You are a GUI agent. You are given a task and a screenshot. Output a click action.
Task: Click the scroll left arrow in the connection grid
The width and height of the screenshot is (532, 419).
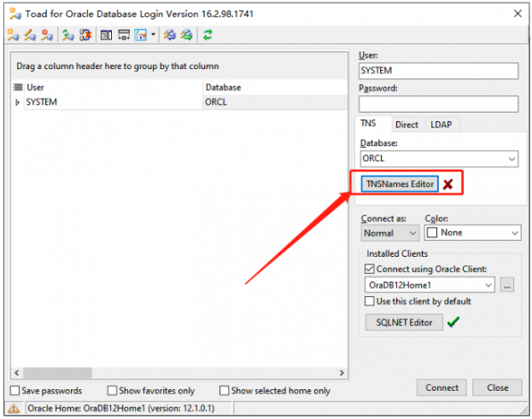click(x=16, y=373)
